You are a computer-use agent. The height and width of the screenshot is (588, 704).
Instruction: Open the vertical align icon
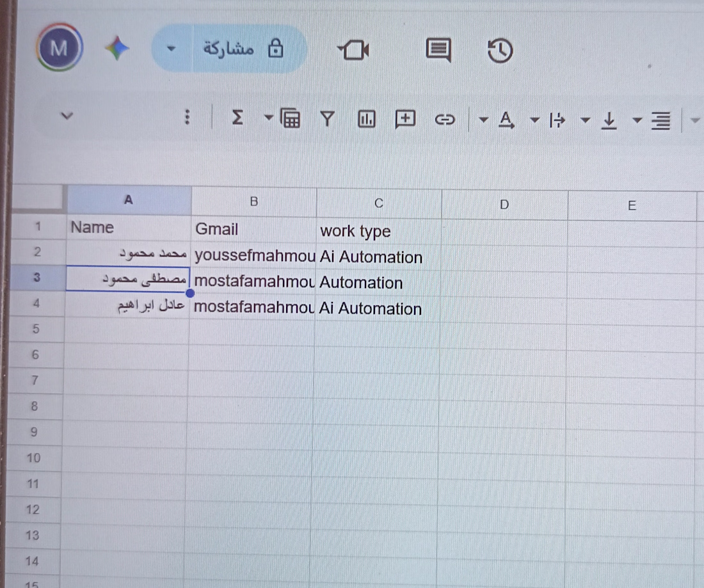[x=609, y=121]
